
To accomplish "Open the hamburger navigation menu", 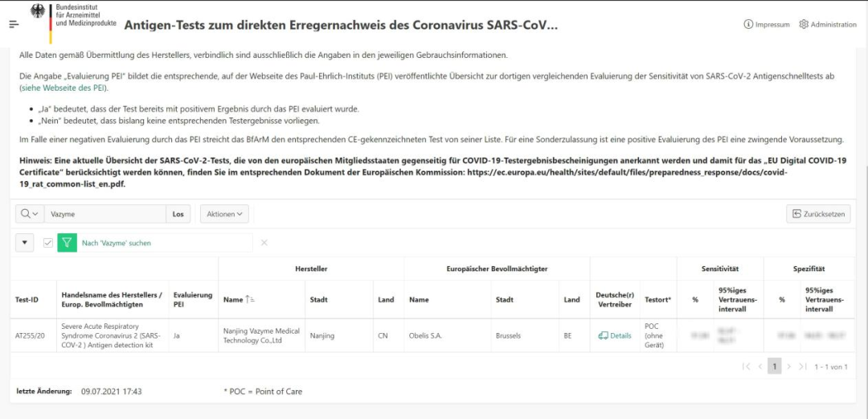I will pos(14,24).
